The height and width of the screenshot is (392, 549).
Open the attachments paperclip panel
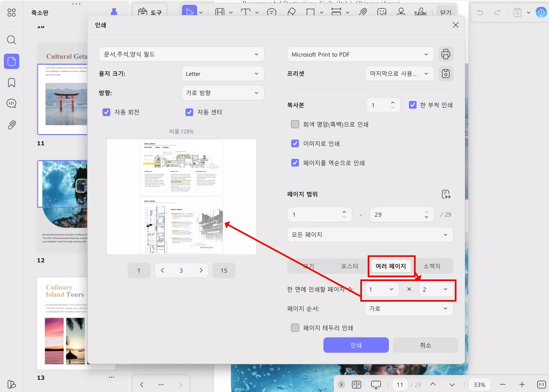(11, 124)
